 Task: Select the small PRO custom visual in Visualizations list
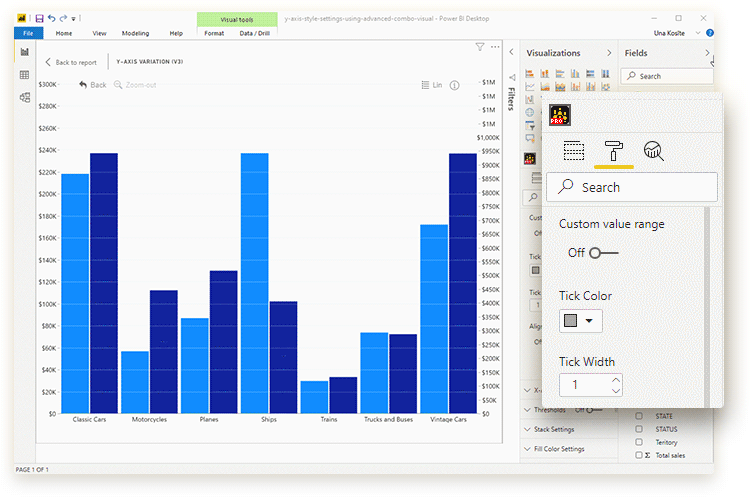[529, 159]
